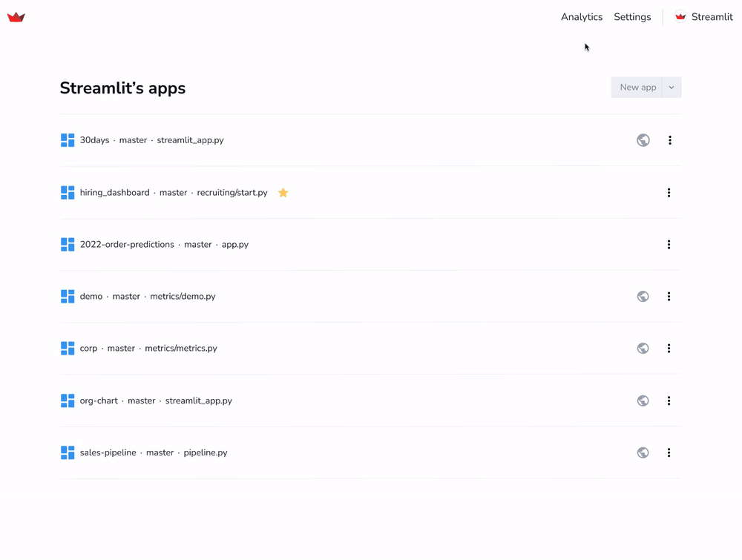Screen dimensions: 742x560
Task: Click the blue app icon beside hiring_dashboard
Action: [67, 192]
